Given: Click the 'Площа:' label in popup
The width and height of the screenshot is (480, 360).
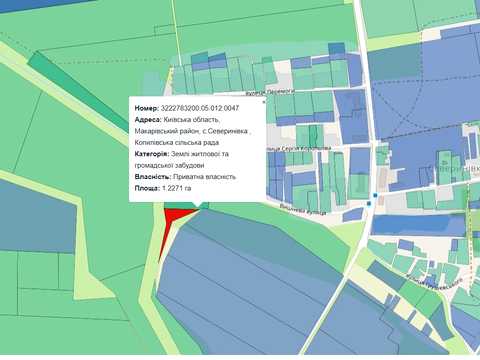Looking at the screenshot, I should [x=147, y=188].
